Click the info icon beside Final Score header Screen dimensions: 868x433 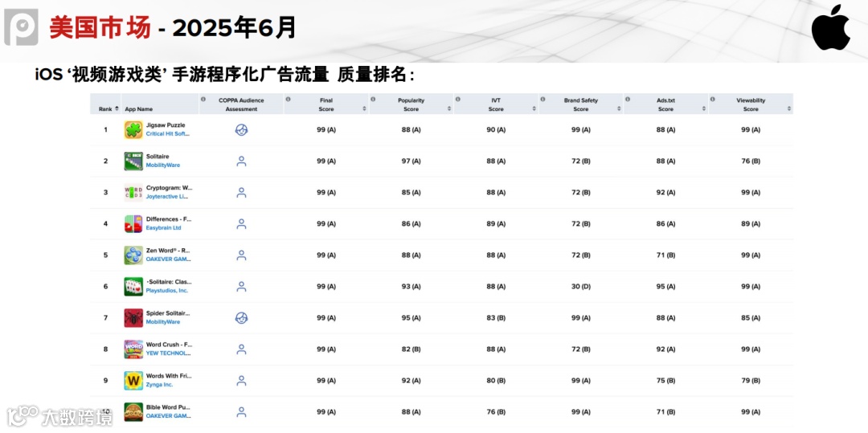point(288,99)
